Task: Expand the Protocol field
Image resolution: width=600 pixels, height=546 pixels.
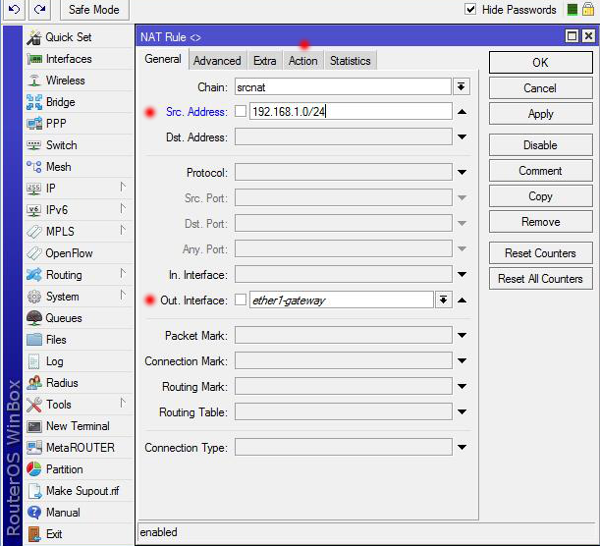Action: pyautogui.click(x=462, y=172)
